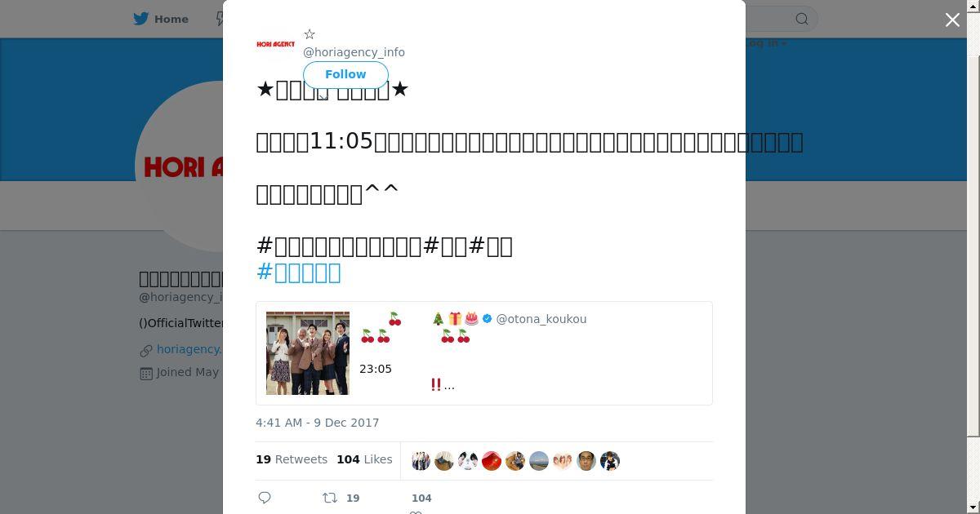Image resolution: width=980 pixels, height=514 pixels.
Task: Open the quoted tweet group photo thumbnail
Action: [308, 353]
